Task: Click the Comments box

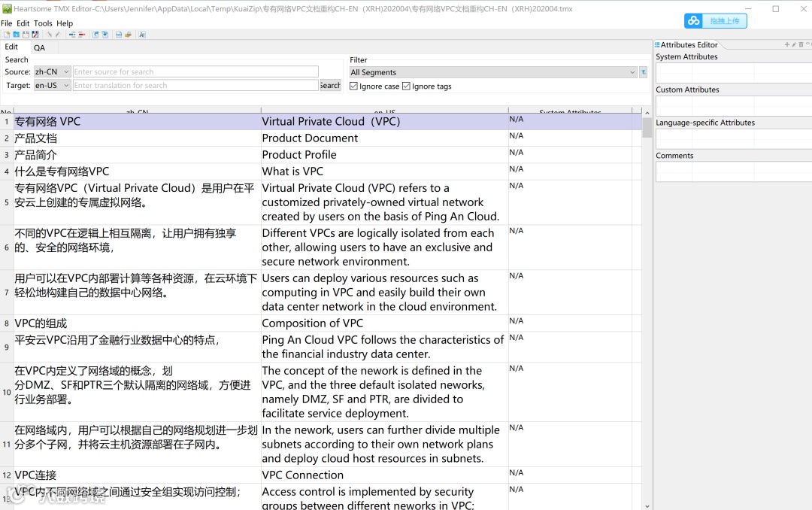Action: [x=734, y=172]
